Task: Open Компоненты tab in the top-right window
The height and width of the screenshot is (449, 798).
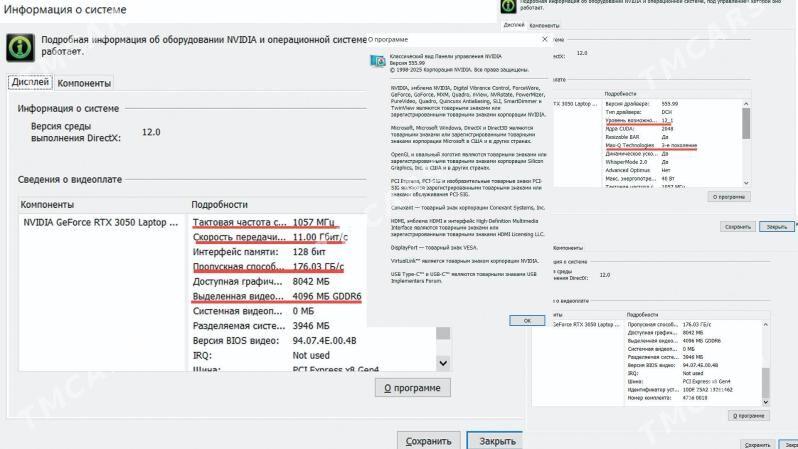Action: pos(544,25)
